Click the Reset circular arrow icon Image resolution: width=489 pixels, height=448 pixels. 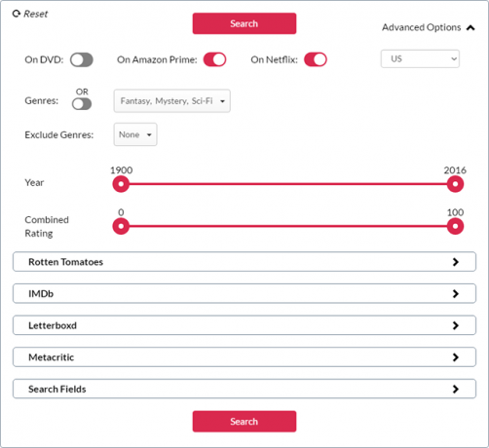pyautogui.click(x=17, y=14)
